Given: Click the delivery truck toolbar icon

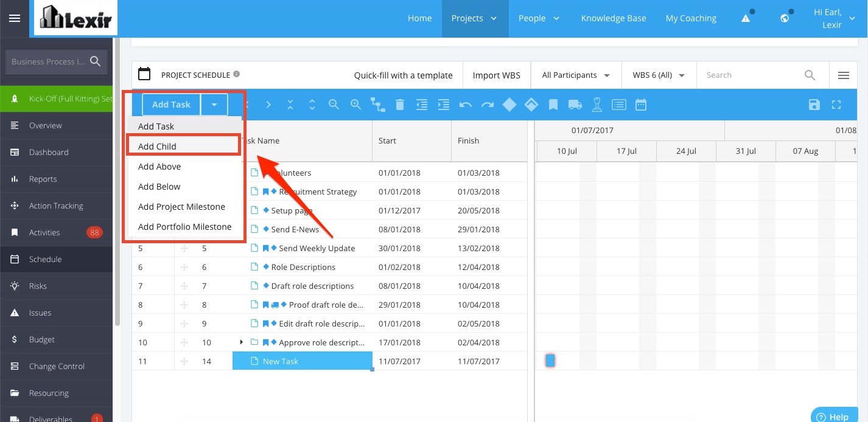Looking at the screenshot, I should [575, 105].
